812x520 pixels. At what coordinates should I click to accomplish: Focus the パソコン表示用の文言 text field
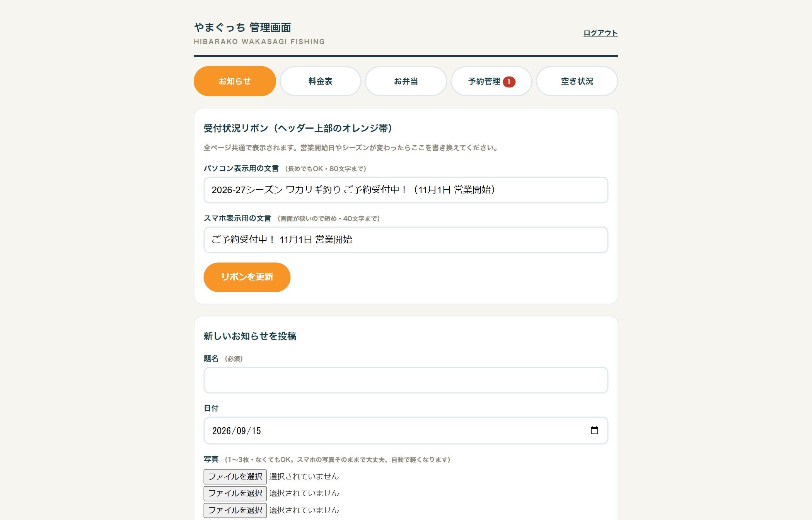tap(406, 190)
